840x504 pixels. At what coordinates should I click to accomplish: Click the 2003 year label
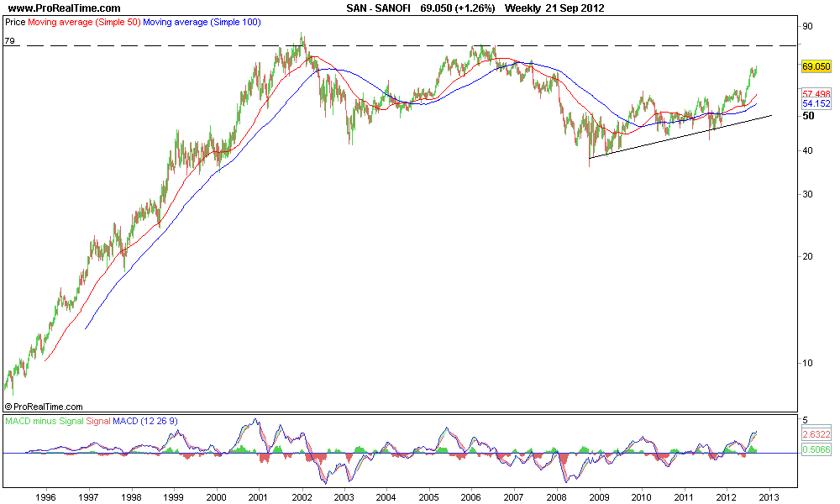pyautogui.click(x=344, y=497)
